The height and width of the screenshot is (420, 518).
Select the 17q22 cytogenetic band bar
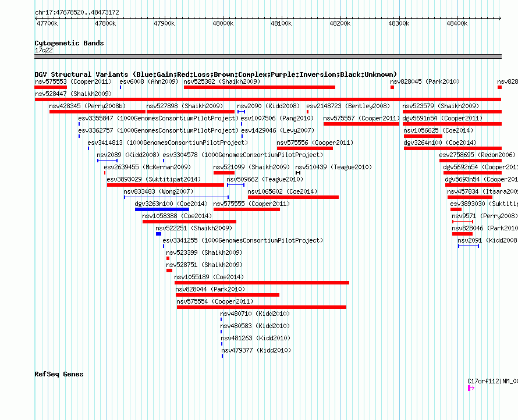click(268, 56)
